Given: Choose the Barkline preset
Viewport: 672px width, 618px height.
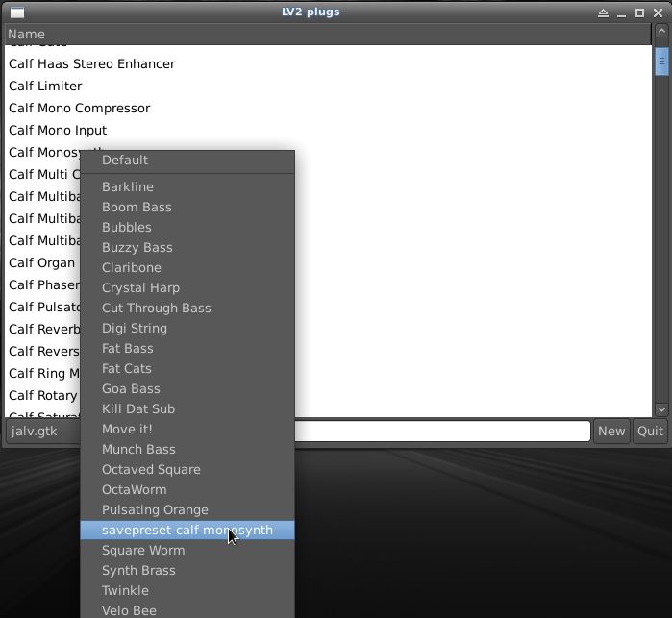Looking at the screenshot, I should pyautogui.click(x=187, y=186).
